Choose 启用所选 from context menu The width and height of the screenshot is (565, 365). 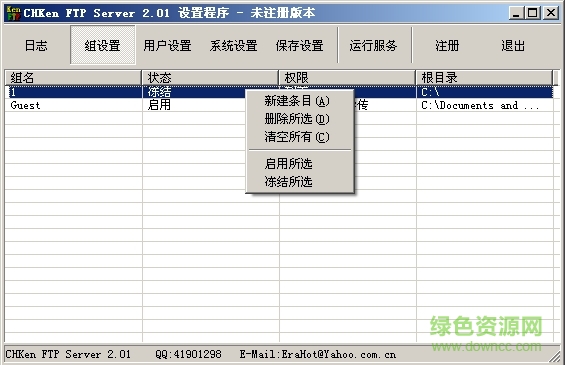click(x=300, y=164)
